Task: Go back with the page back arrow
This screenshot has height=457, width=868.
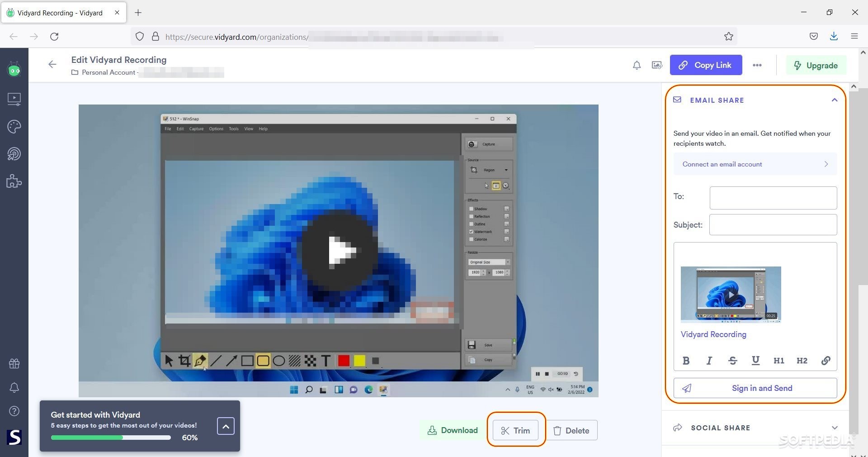Action: [52, 64]
